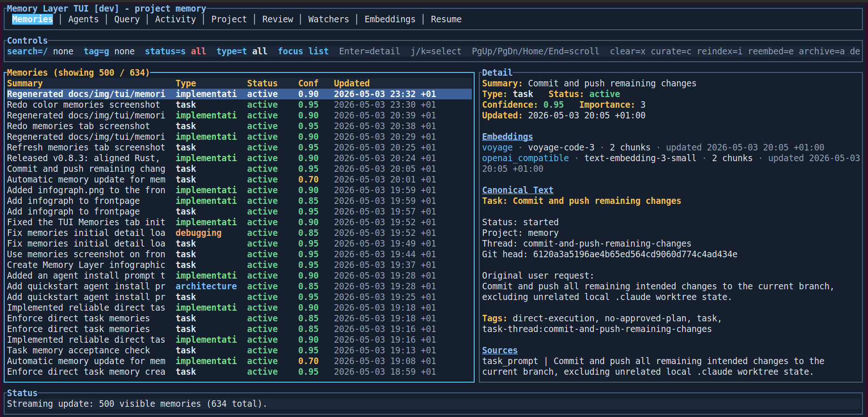Click the Tags line in Detail
The image size is (868, 417).
coord(602,324)
